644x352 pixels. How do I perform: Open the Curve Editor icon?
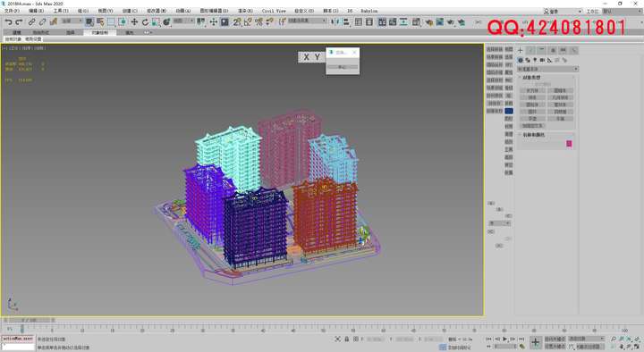pyautogui.click(x=393, y=21)
